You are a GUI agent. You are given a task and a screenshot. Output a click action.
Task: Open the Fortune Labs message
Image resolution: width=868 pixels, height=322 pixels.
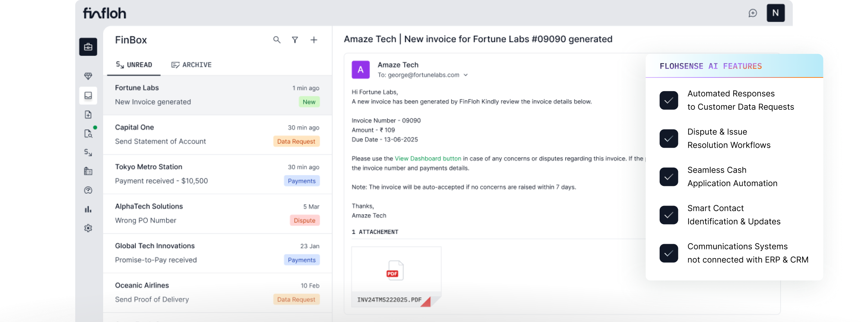tap(217, 95)
